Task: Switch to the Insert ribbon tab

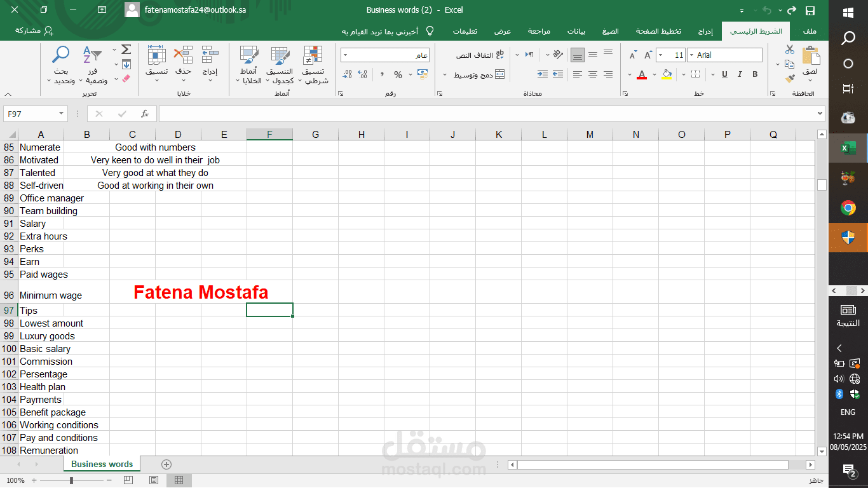Action: tap(705, 31)
